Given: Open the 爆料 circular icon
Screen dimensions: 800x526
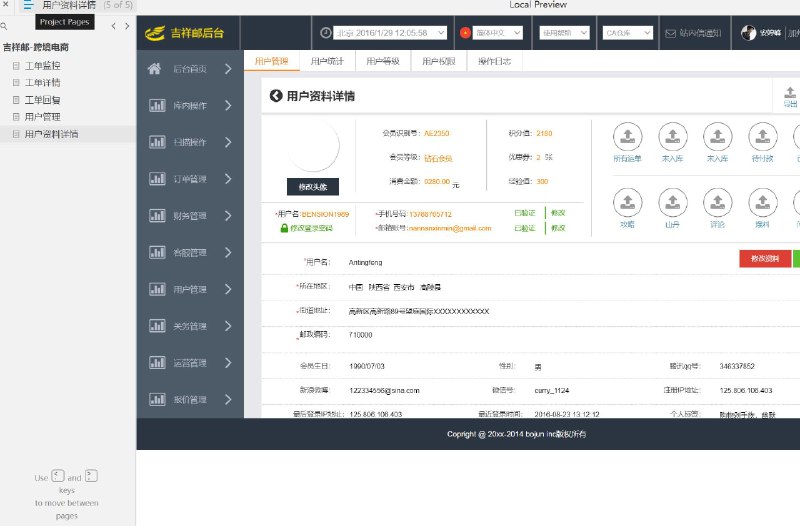Looking at the screenshot, I should click(763, 203).
